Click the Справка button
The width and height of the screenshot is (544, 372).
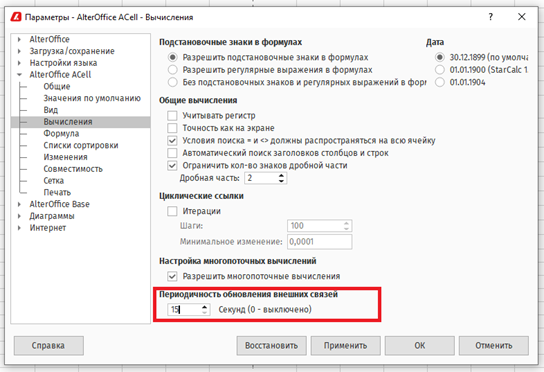click(49, 346)
